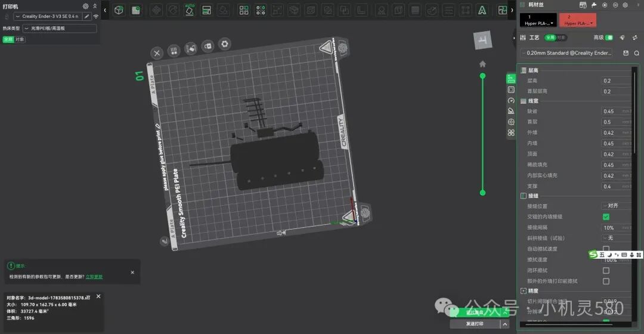The width and height of the screenshot is (644, 334).
Task: Click the AUTO orient icon
Action: (x=190, y=10)
